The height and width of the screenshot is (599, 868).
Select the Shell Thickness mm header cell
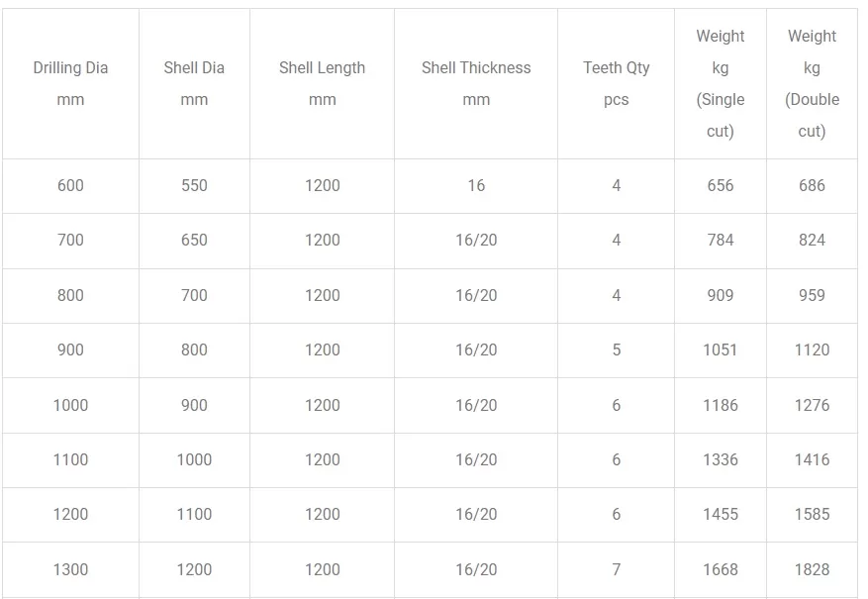pyautogui.click(x=476, y=83)
